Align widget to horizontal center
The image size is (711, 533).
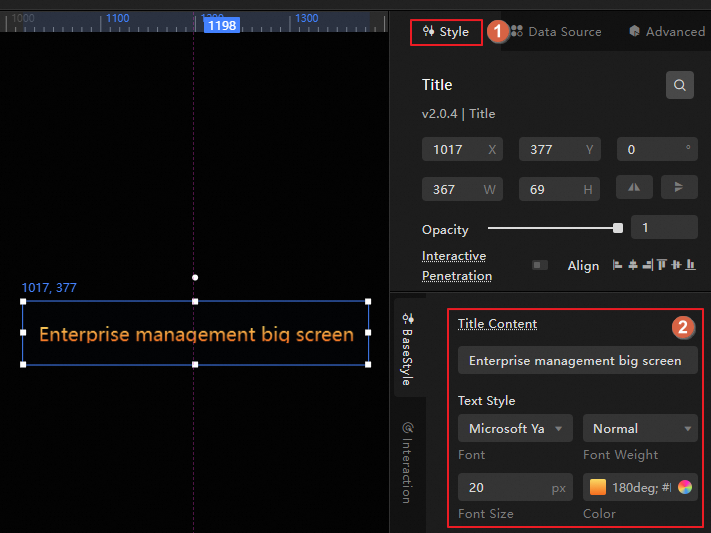pyautogui.click(x=633, y=264)
